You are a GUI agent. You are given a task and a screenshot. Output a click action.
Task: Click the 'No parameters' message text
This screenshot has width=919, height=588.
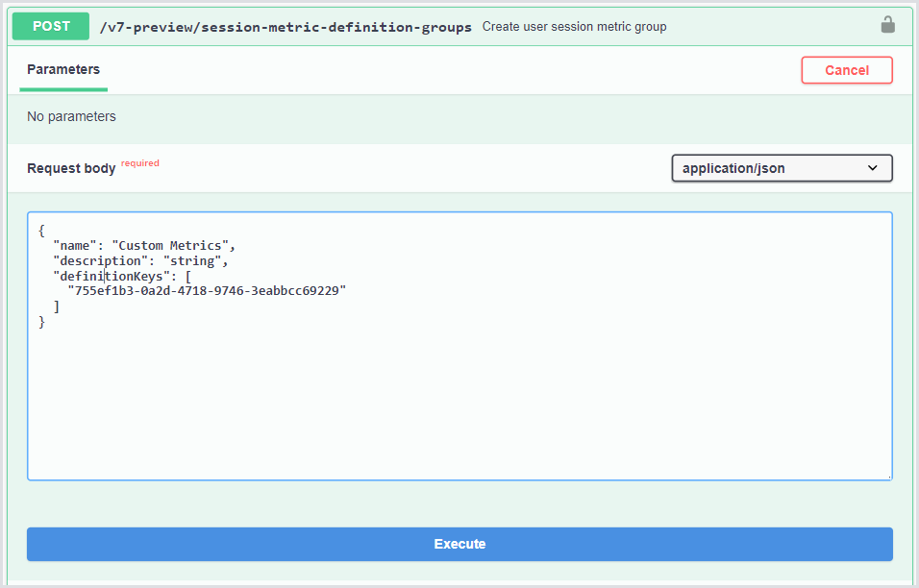(71, 116)
